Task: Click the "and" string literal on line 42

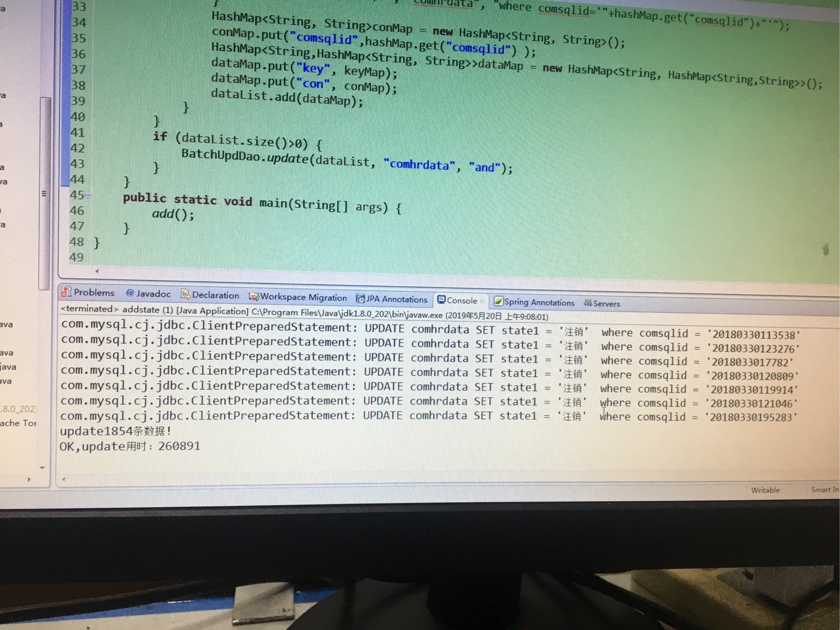Action: coord(485,167)
